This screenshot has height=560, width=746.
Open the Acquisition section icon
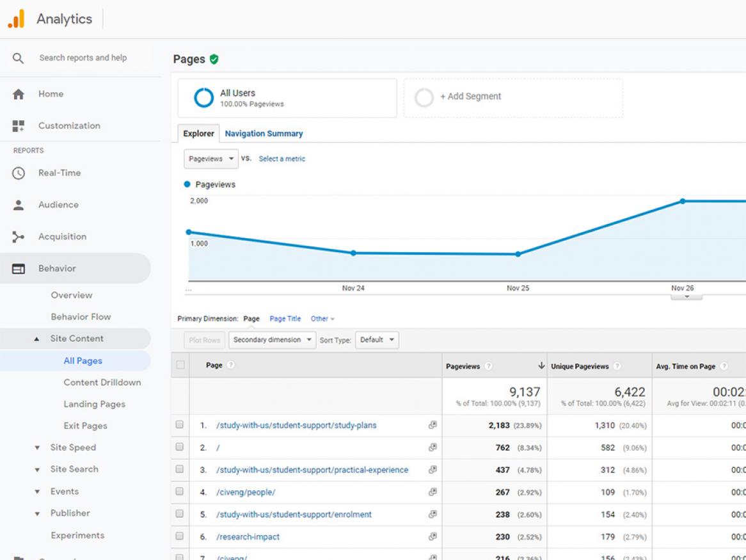click(19, 236)
